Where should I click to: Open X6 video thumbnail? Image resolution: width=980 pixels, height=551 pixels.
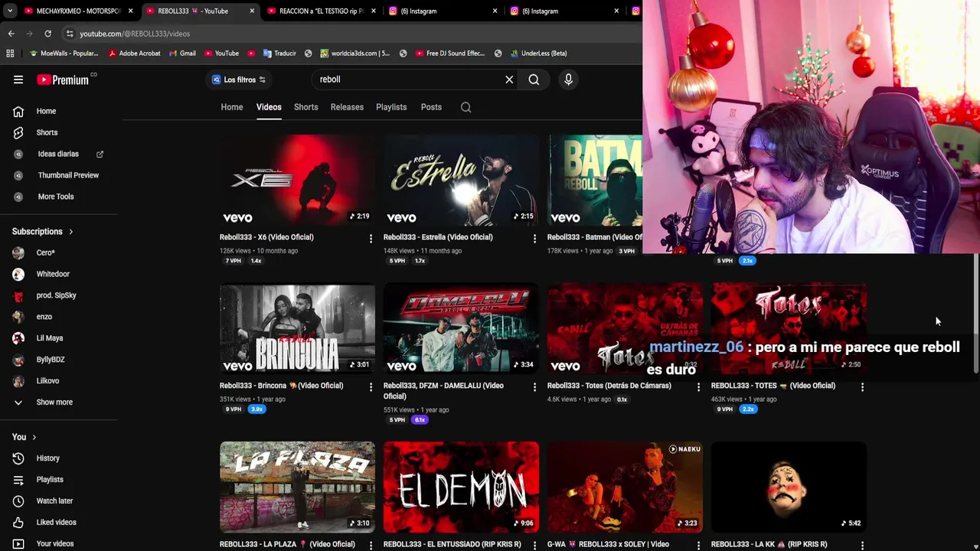pos(297,180)
